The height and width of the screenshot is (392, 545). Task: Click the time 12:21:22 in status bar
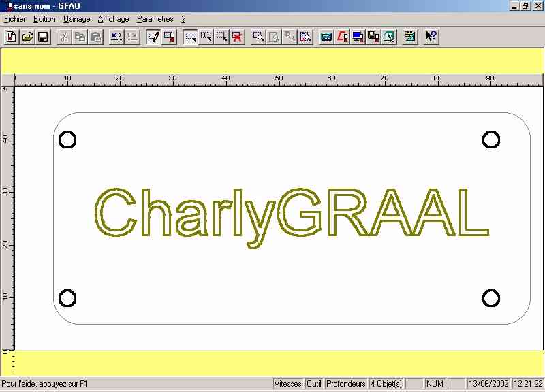click(528, 384)
